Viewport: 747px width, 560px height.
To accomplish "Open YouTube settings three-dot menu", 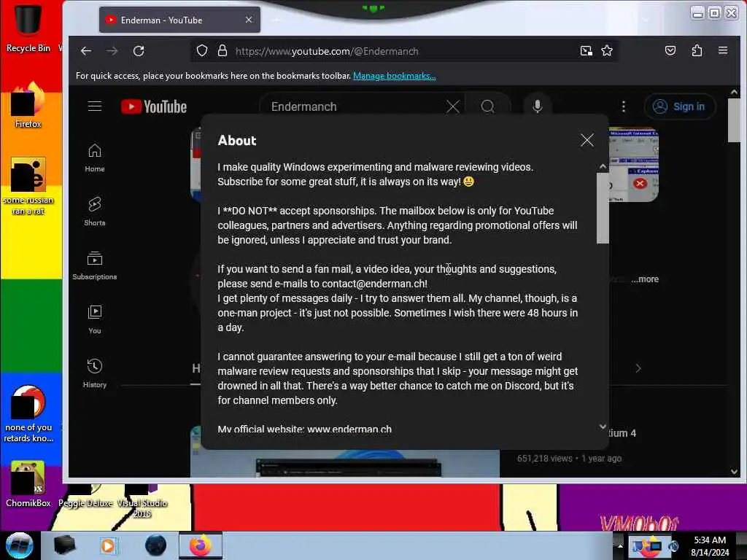I will tap(624, 106).
